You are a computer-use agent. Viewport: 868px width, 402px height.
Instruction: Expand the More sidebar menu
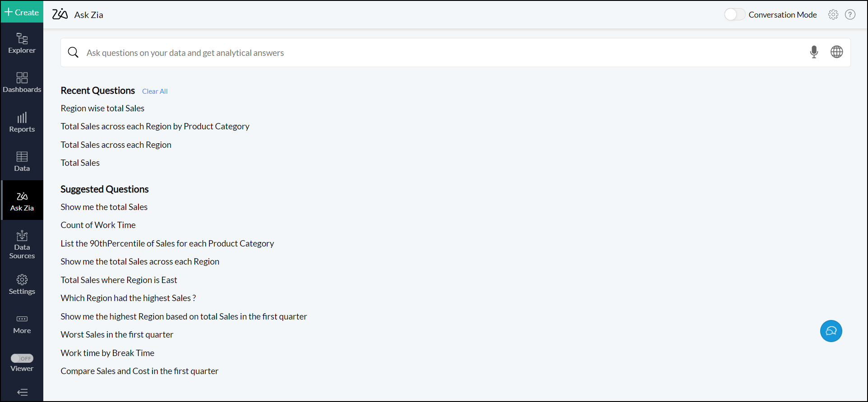[x=22, y=324]
